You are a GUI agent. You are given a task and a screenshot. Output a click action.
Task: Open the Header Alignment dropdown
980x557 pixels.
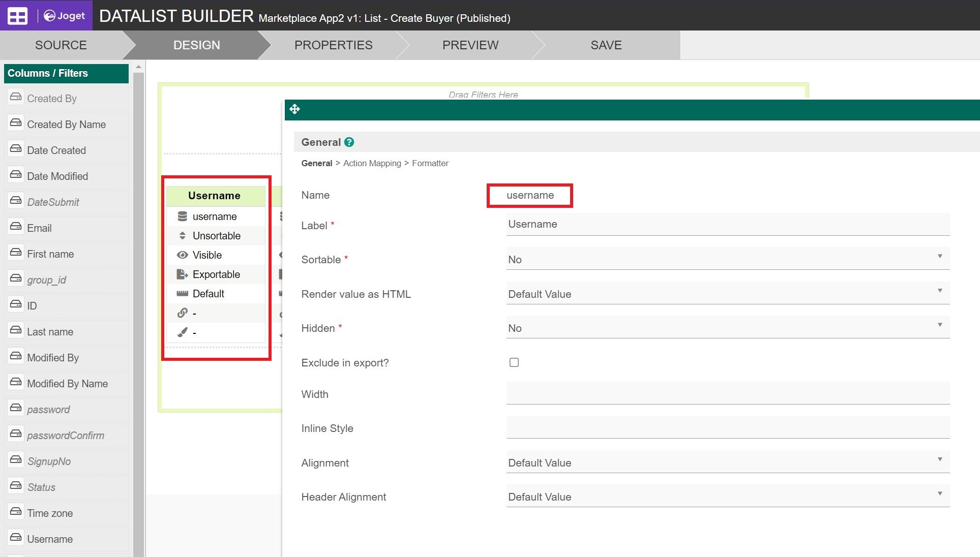click(727, 497)
